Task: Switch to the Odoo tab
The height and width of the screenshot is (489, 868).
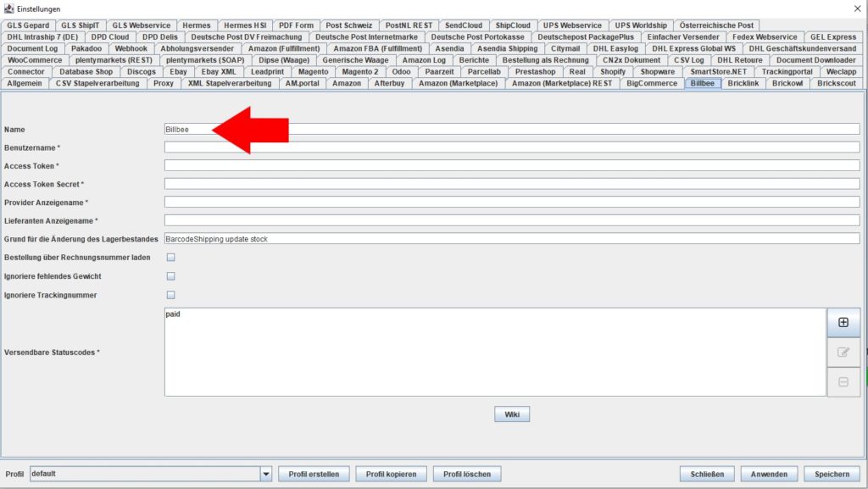Action: click(x=401, y=72)
